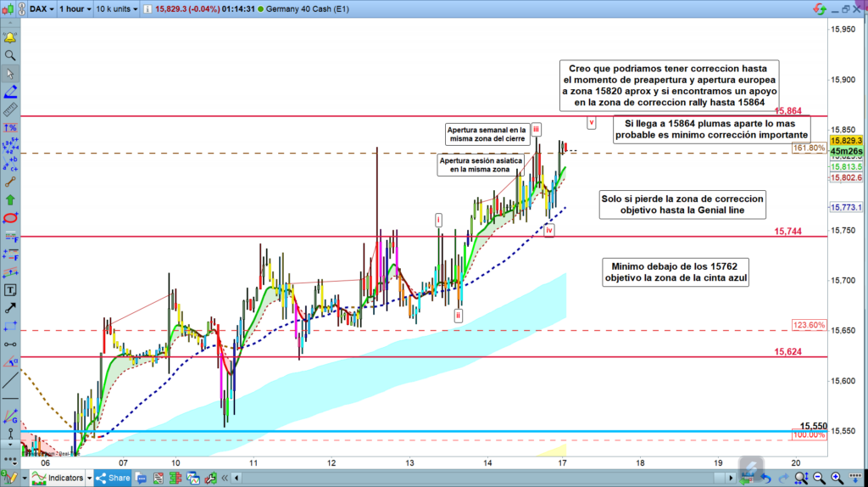
Task: Pick the green up-arrow drawing tool
Action: [x=10, y=200]
